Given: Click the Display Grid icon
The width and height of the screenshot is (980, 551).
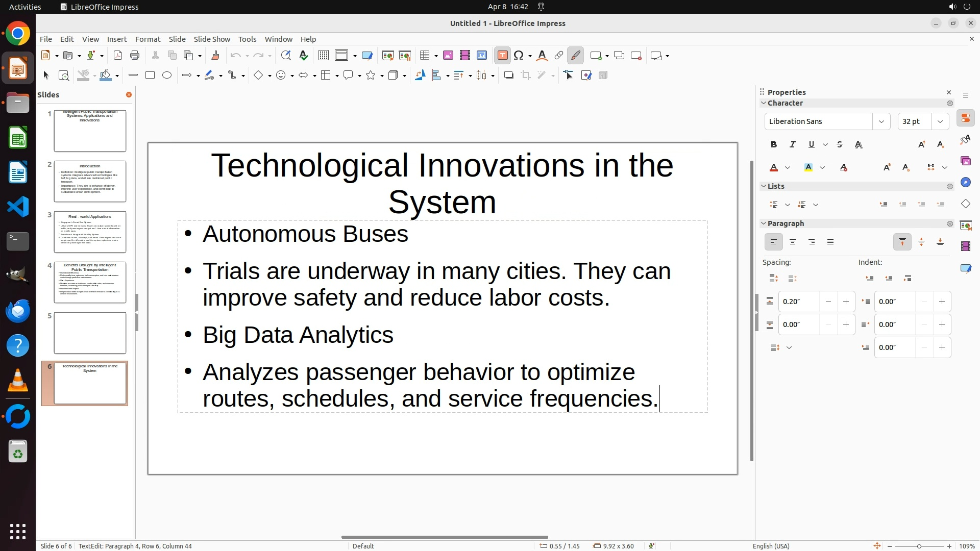Looking at the screenshot, I should [323, 56].
